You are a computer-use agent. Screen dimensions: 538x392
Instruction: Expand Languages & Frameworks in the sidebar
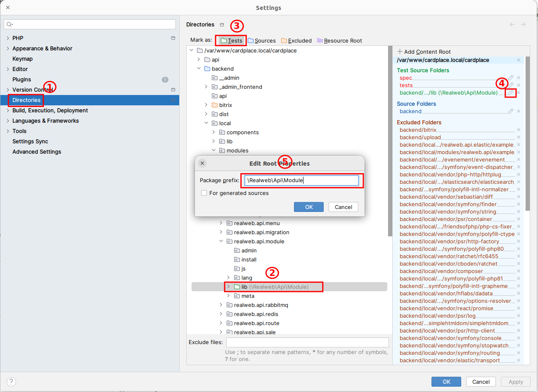(7, 121)
